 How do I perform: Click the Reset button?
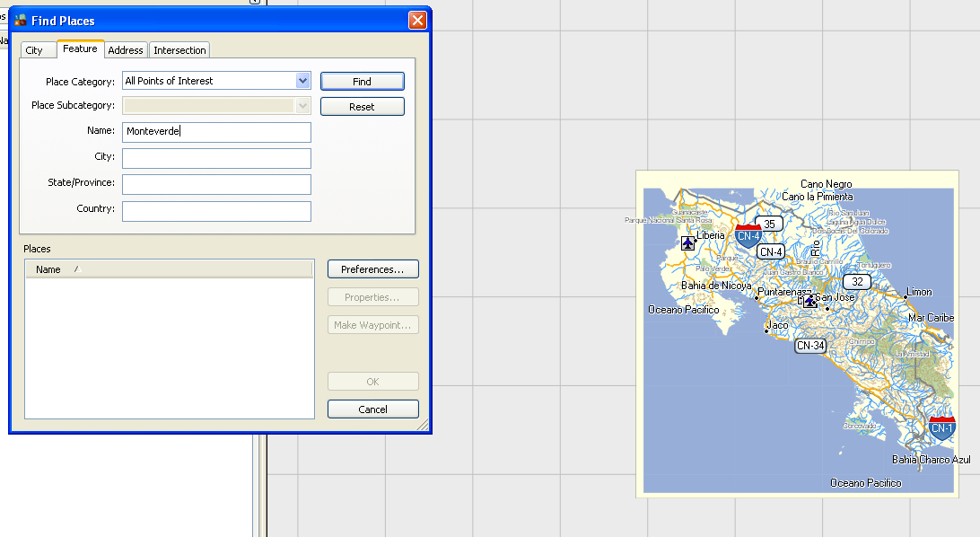(x=362, y=106)
